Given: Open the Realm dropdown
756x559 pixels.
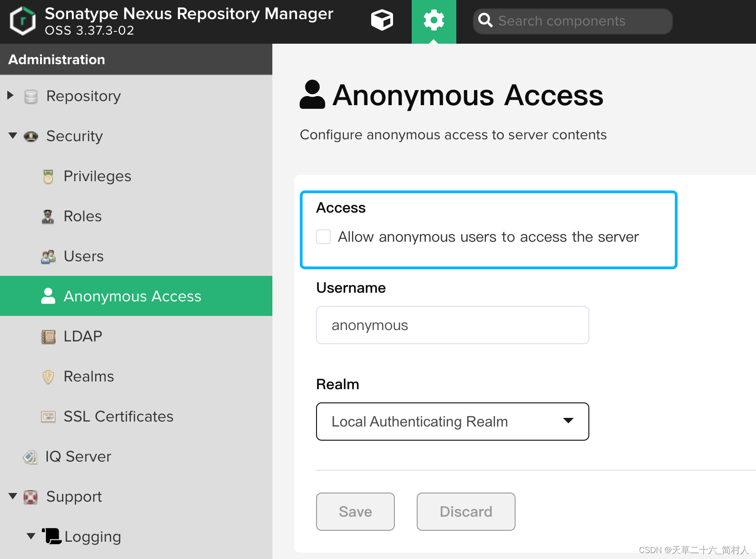Looking at the screenshot, I should click(x=453, y=422).
